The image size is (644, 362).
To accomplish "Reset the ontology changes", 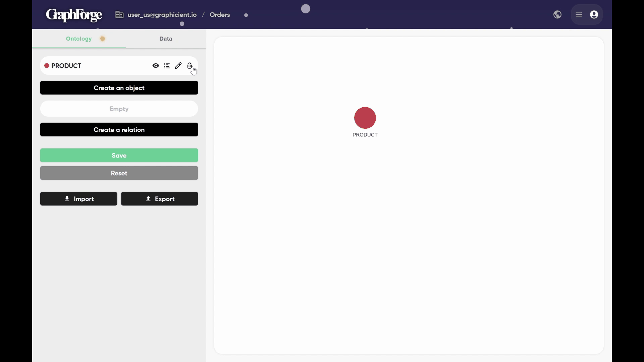I will click(119, 173).
